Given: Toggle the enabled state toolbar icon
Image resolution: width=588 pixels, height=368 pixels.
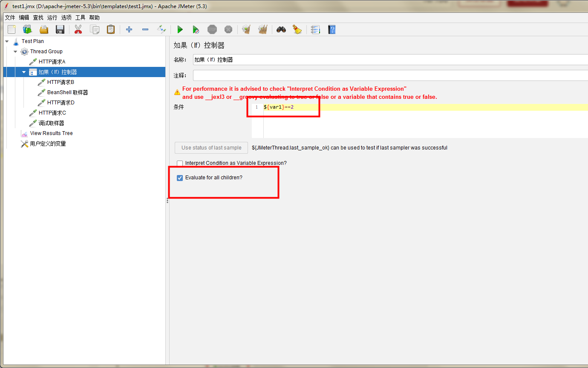Looking at the screenshot, I should tap(161, 29).
